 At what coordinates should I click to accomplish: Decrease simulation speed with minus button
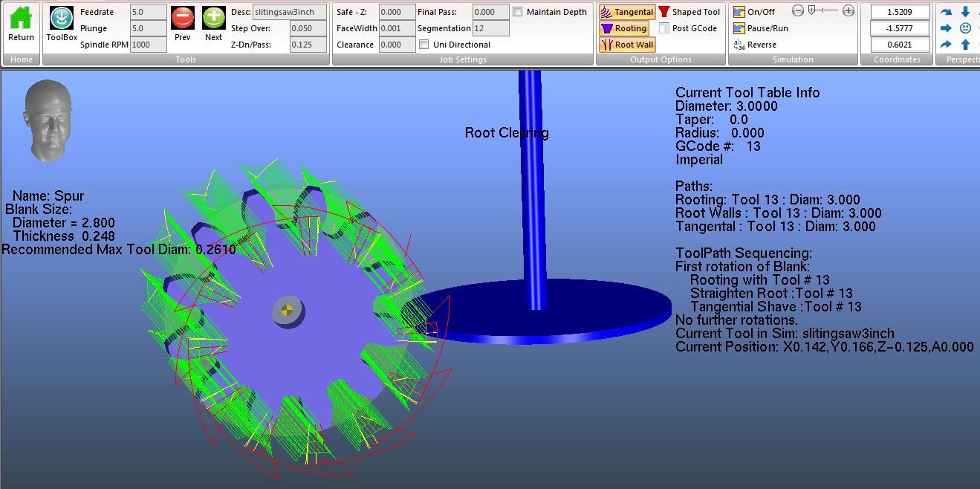(798, 10)
